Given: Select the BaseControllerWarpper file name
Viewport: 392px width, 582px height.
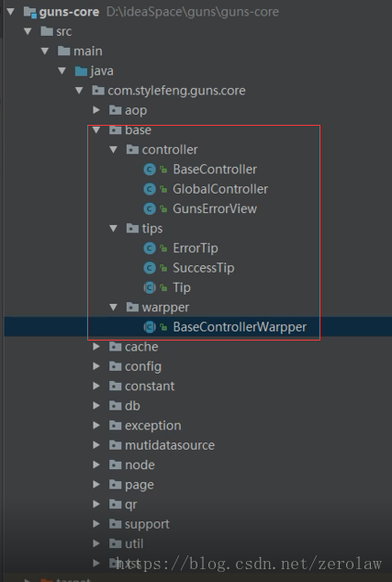Looking at the screenshot, I should (240, 327).
